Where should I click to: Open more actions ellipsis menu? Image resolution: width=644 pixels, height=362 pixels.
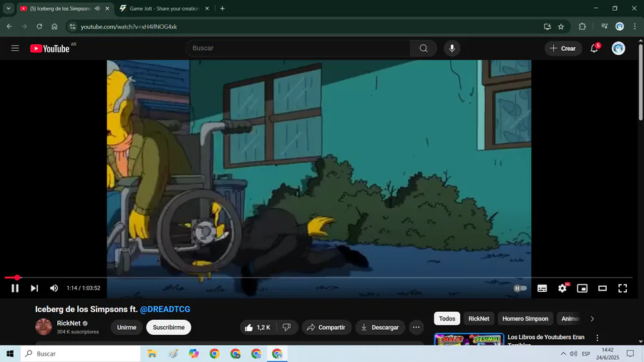416,327
